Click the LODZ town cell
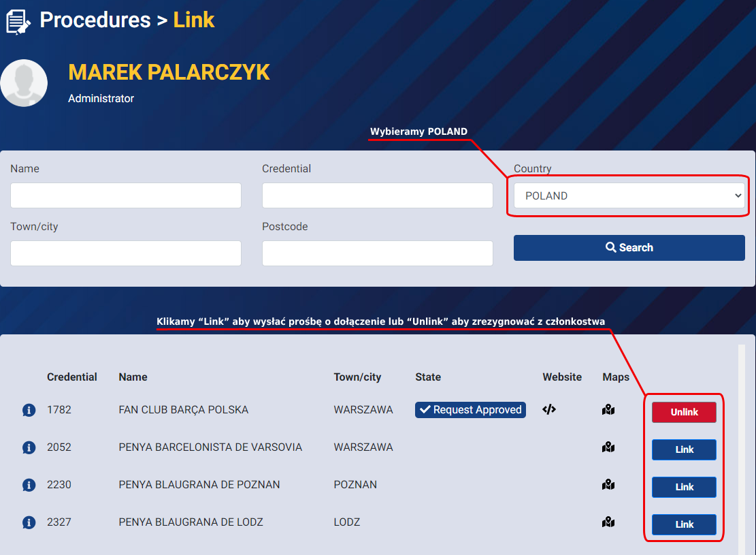 pos(346,522)
